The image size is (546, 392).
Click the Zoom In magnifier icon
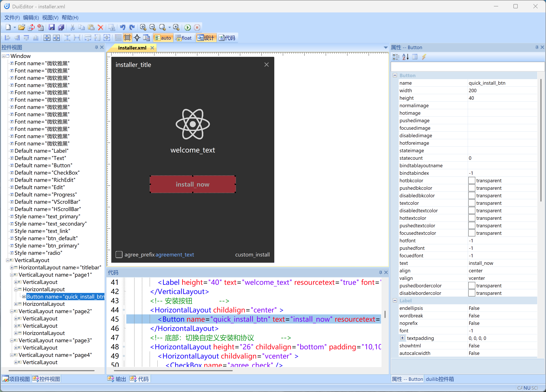[x=143, y=27]
